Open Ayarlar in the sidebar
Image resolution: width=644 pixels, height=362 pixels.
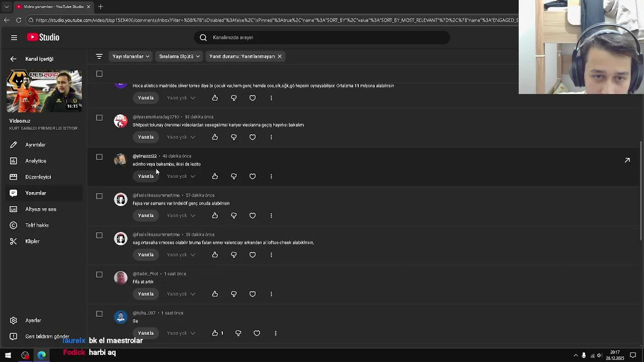click(44, 320)
